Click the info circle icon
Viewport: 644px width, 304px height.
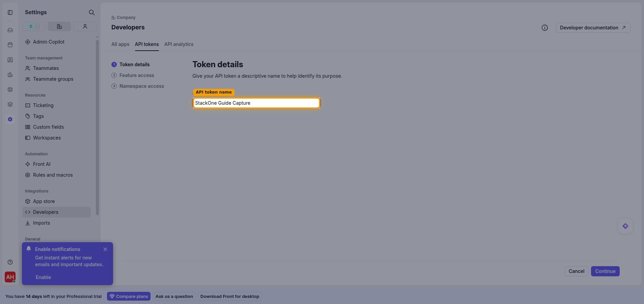point(545,28)
